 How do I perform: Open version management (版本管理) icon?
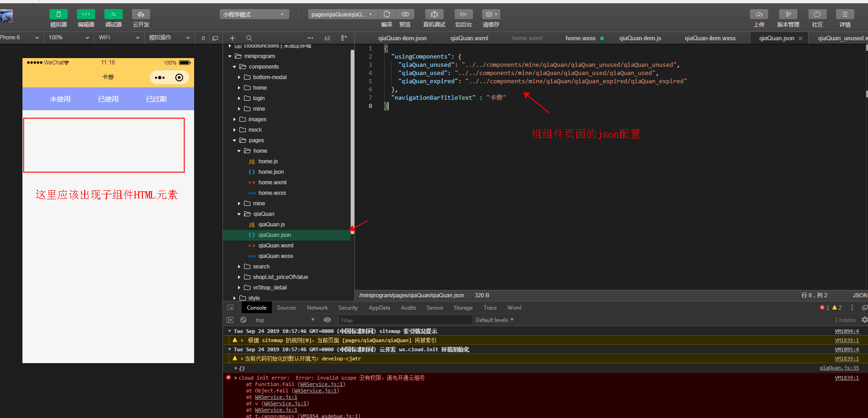point(788,15)
